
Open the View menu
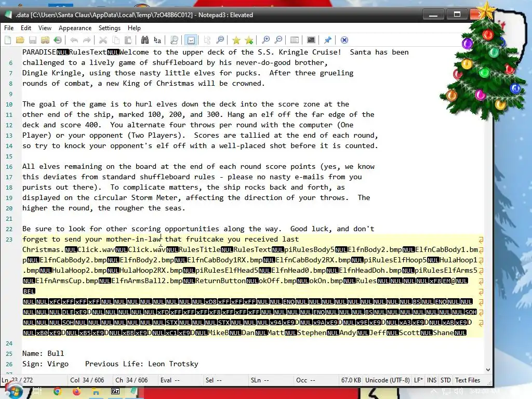45,28
